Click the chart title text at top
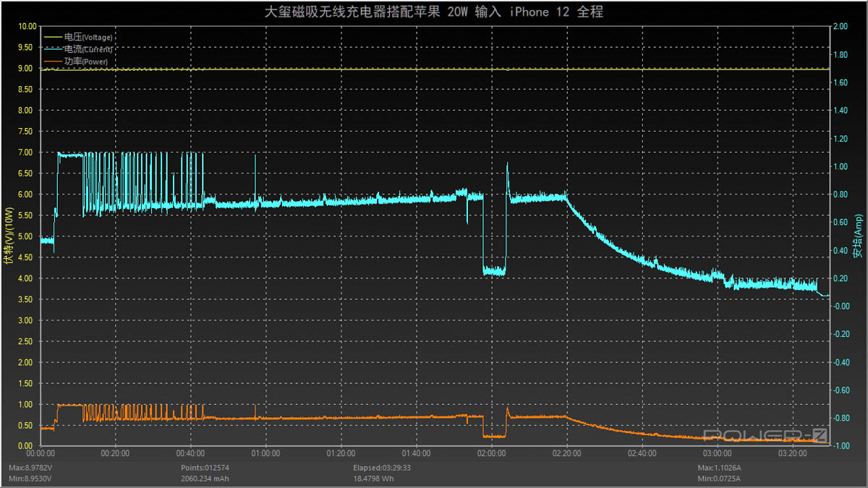The height and width of the screenshot is (488, 868). [x=433, y=12]
